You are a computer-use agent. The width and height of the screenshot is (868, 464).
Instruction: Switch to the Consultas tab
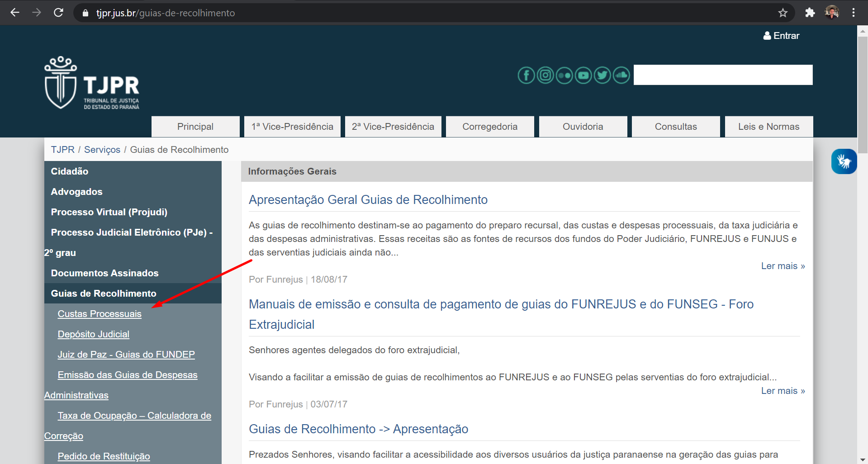[x=675, y=127]
